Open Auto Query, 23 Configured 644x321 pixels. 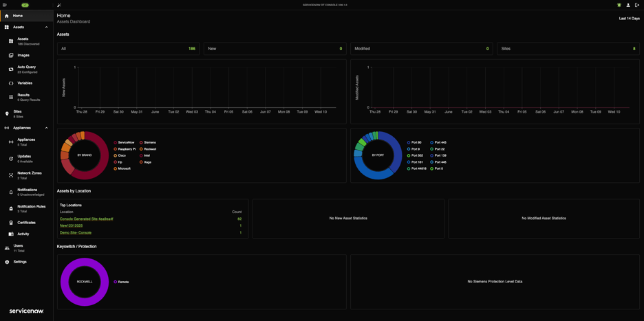[x=26, y=69]
